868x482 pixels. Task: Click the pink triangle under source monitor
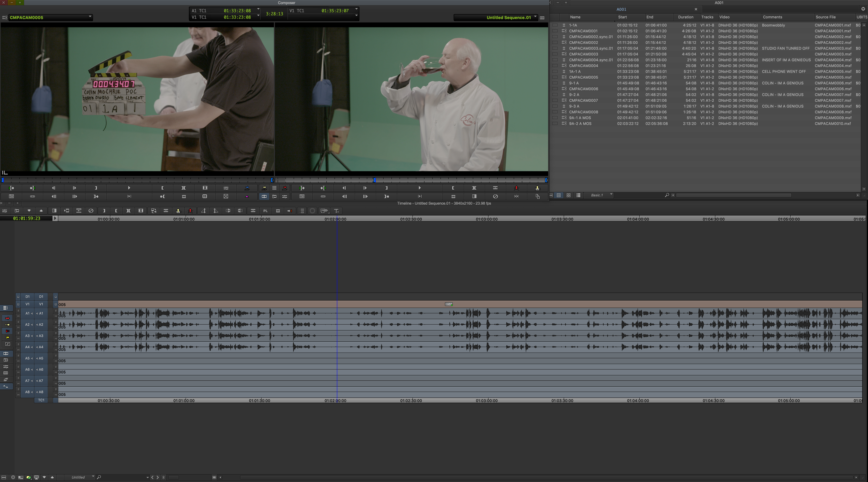click(247, 196)
